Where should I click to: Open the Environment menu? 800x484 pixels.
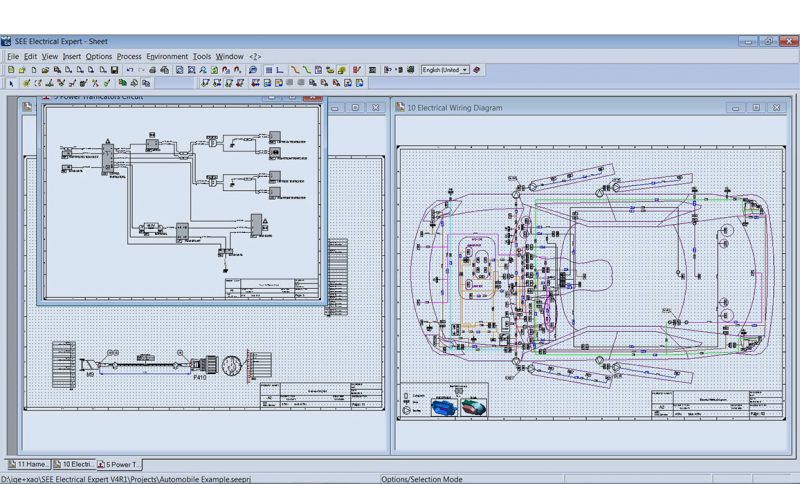(x=167, y=57)
